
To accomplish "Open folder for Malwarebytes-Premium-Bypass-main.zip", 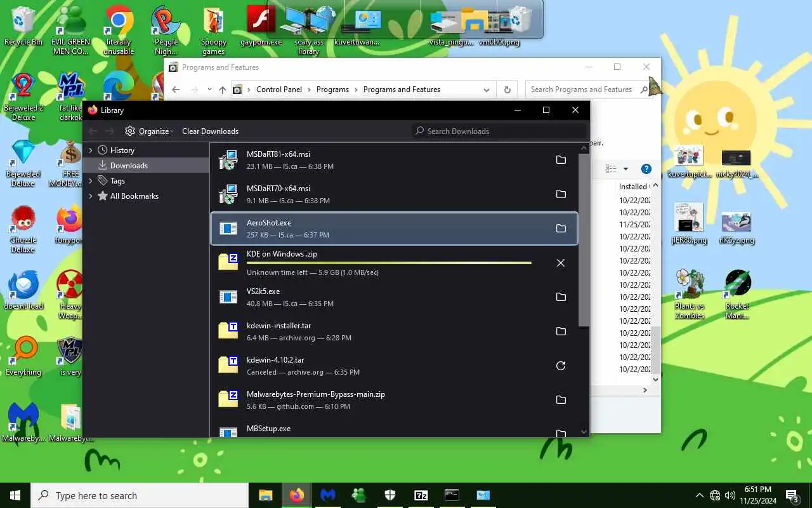I will pyautogui.click(x=561, y=400).
